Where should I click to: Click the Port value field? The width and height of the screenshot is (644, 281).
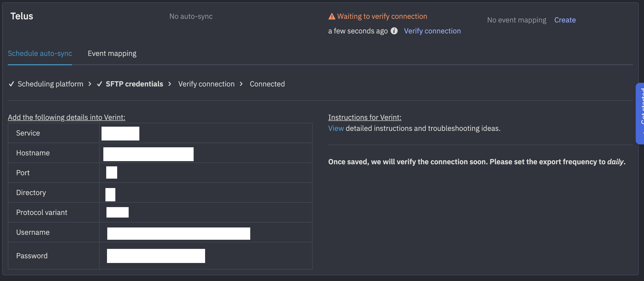pos(112,172)
